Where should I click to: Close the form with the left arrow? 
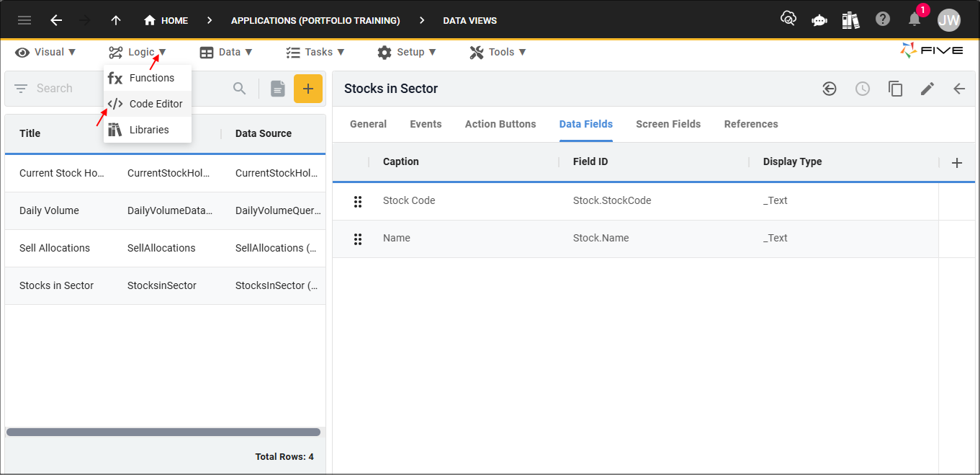click(x=959, y=89)
